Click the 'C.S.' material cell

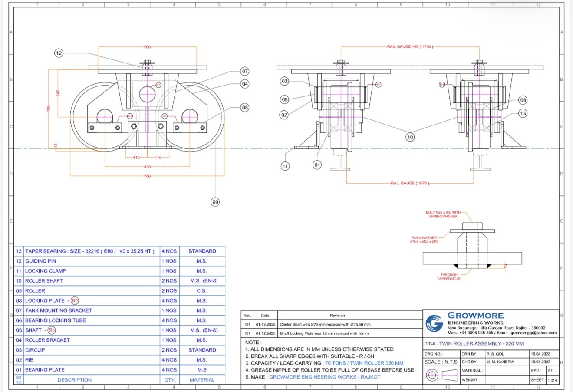(x=202, y=291)
